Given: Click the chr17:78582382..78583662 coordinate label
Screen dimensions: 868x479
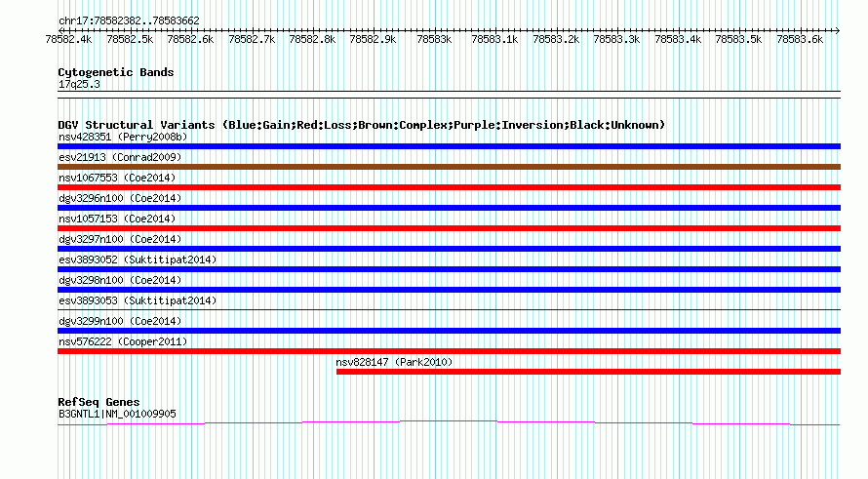Looking at the screenshot, I should tap(129, 20).
